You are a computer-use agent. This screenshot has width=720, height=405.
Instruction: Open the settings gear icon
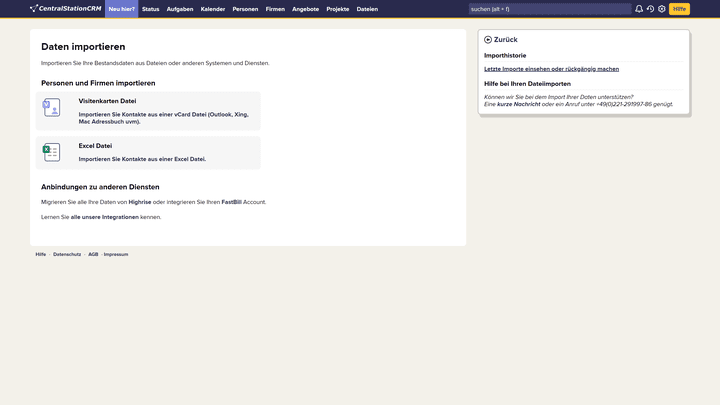click(x=662, y=9)
